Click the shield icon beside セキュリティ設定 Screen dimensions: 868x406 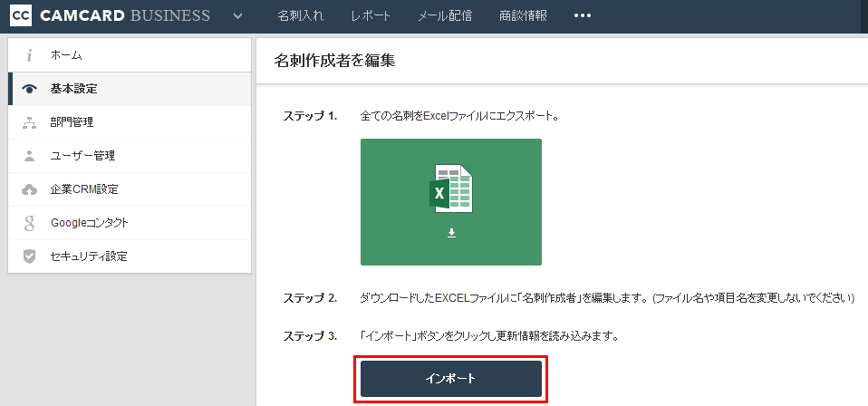point(29,256)
